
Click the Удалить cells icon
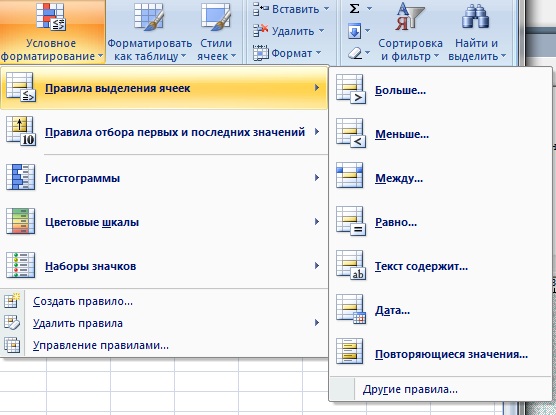point(260,31)
